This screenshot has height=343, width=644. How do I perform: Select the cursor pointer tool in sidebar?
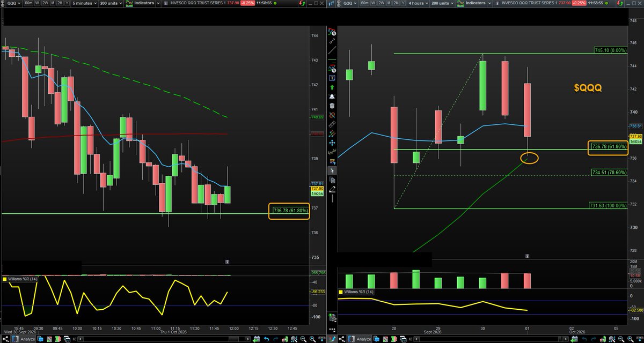[332, 171]
